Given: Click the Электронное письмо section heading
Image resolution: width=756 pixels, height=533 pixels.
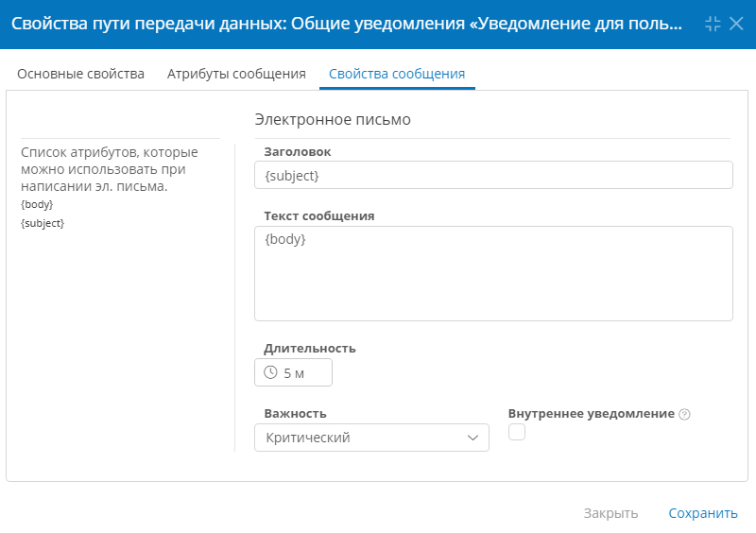Looking at the screenshot, I should click(x=333, y=120).
